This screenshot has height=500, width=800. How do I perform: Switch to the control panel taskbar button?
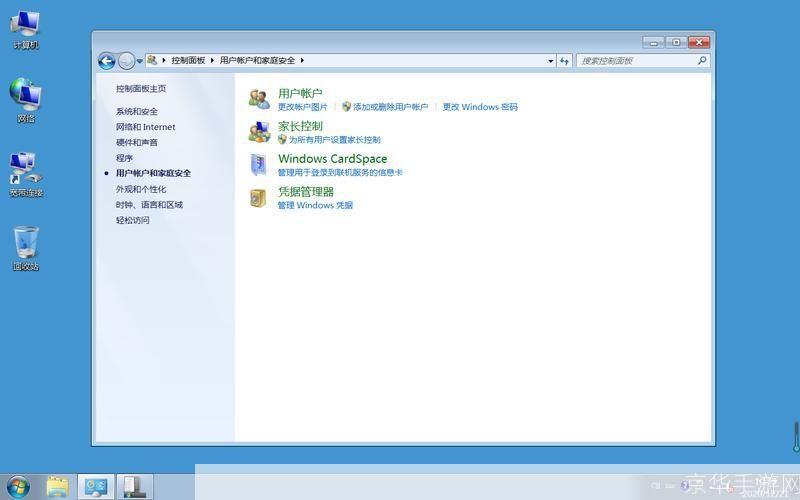pyautogui.click(x=96, y=487)
